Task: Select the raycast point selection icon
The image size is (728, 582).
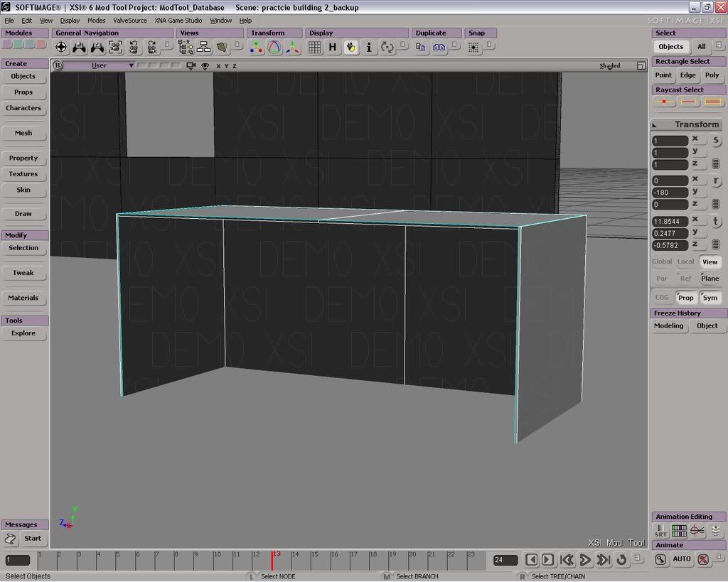Action: tap(664, 102)
